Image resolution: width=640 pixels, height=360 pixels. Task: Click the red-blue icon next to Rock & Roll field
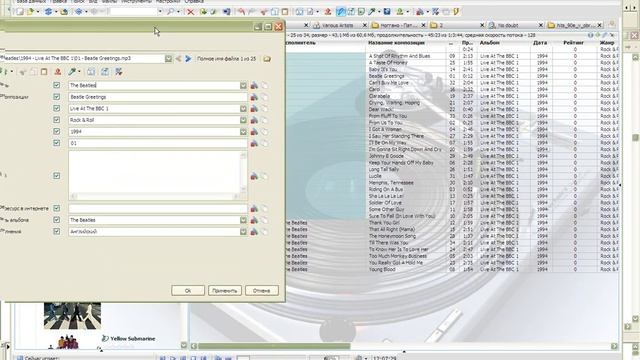click(254, 120)
